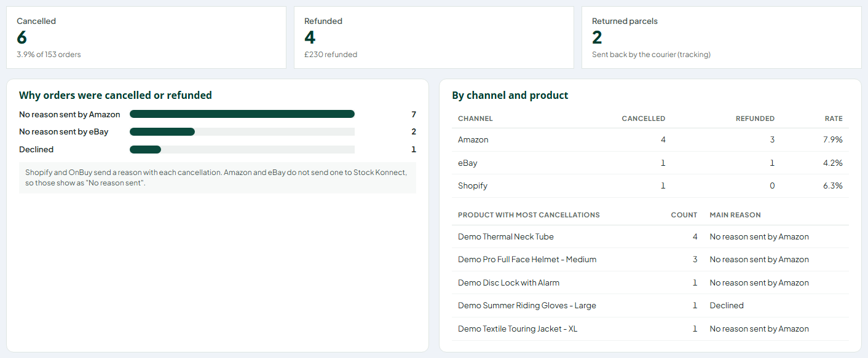Click the Cancelled summary card
The height and width of the screenshot is (358, 868).
tap(146, 37)
